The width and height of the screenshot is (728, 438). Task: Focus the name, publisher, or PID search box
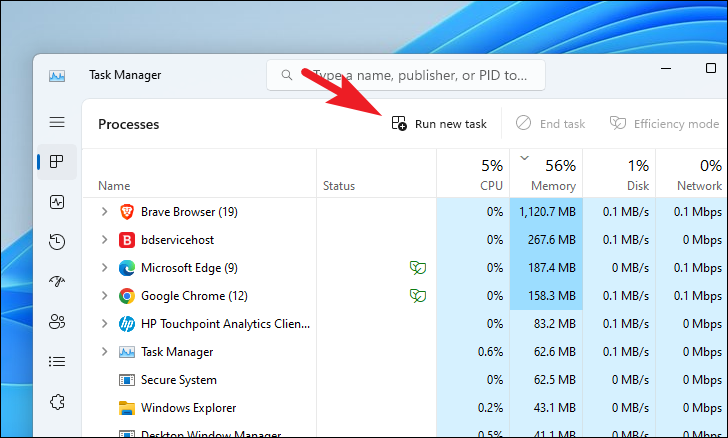(x=406, y=75)
